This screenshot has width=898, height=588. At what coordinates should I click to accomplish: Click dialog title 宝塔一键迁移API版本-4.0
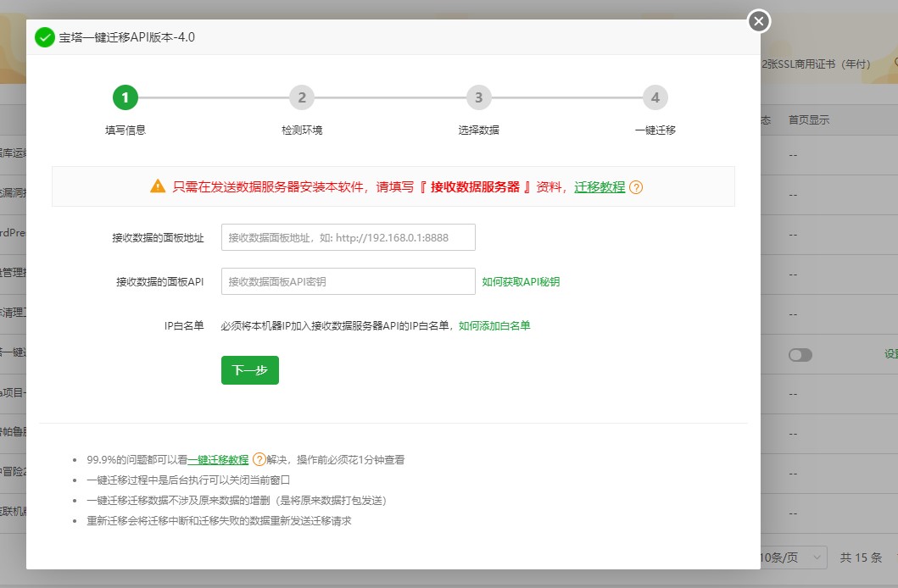pos(126,37)
